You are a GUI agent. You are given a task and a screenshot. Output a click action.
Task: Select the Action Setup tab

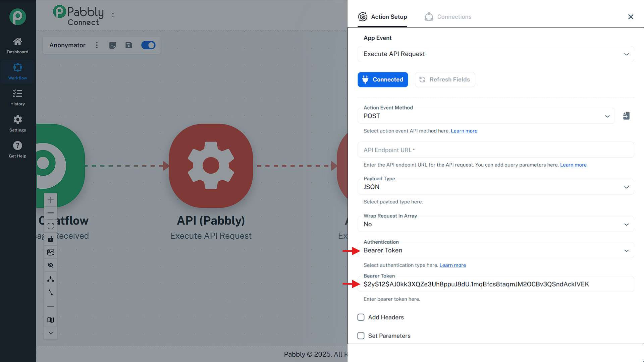382,16
